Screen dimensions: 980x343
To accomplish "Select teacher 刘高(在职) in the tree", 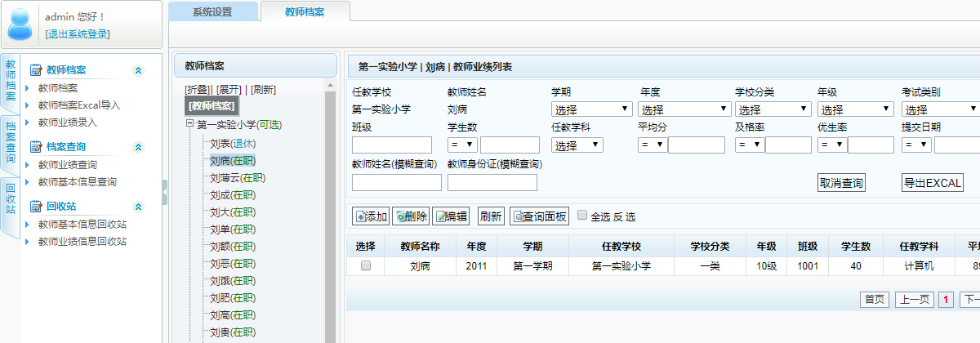I will coord(233,314).
